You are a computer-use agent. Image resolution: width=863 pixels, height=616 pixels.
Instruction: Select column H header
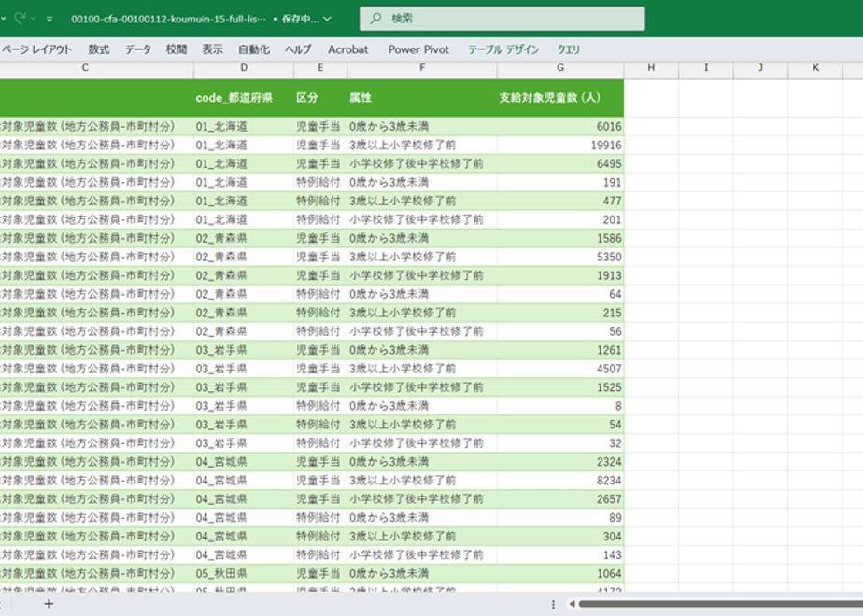click(x=651, y=67)
